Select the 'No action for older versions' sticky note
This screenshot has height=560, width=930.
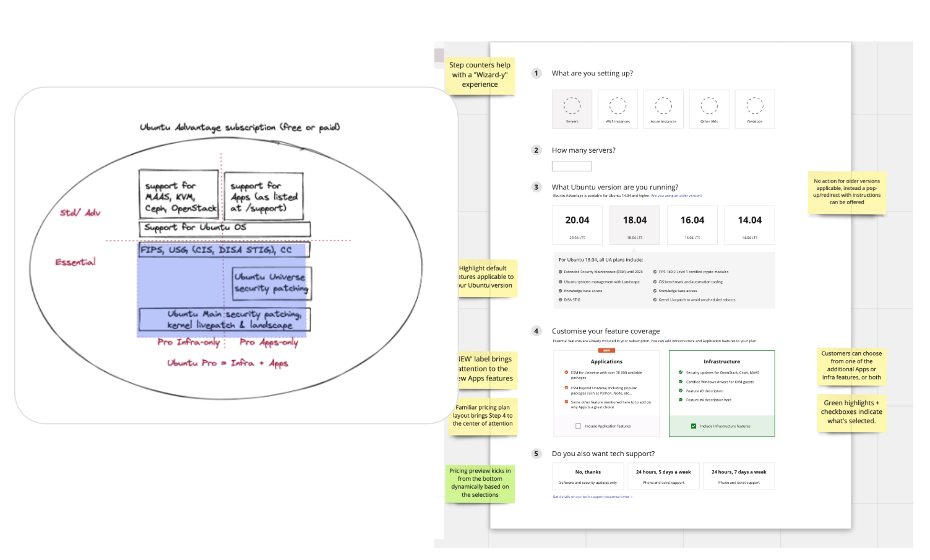[x=846, y=192]
